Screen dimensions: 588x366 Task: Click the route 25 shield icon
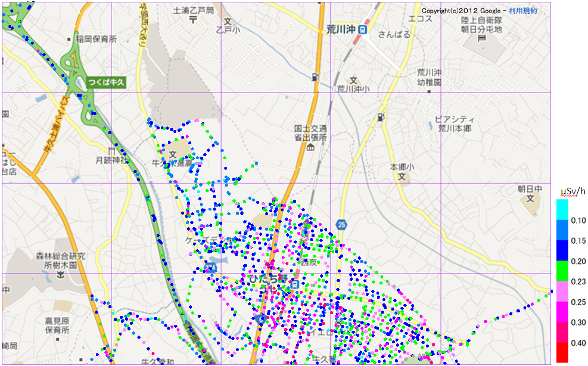(341, 225)
